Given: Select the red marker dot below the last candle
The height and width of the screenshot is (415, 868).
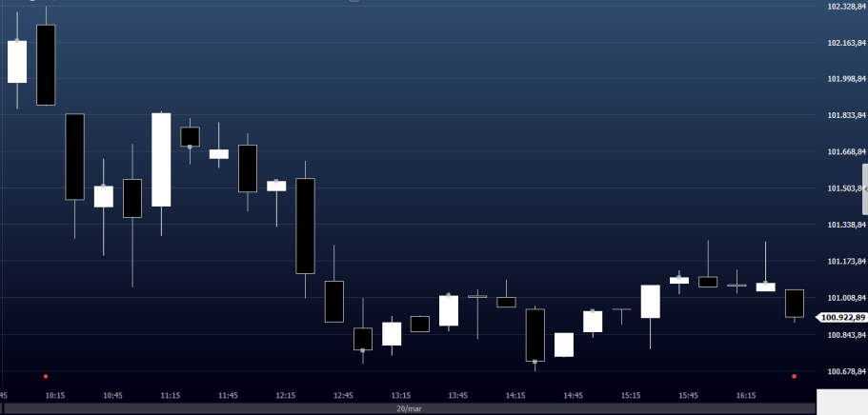Looking at the screenshot, I should click(794, 376).
